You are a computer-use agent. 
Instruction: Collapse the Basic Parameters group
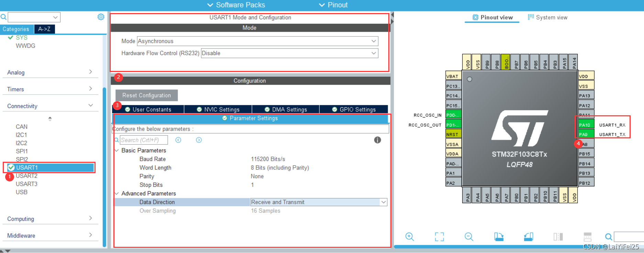(x=116, y=150)
